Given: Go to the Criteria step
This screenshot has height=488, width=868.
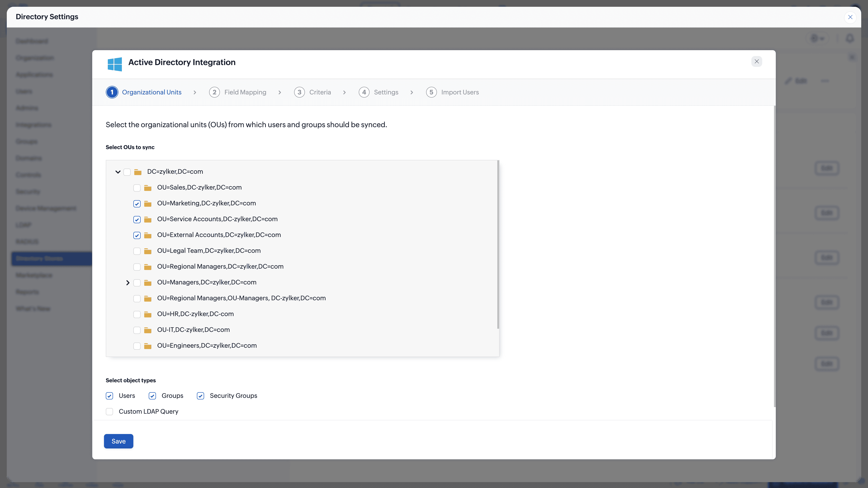Looking at the screenshot, I should point(319,92).
